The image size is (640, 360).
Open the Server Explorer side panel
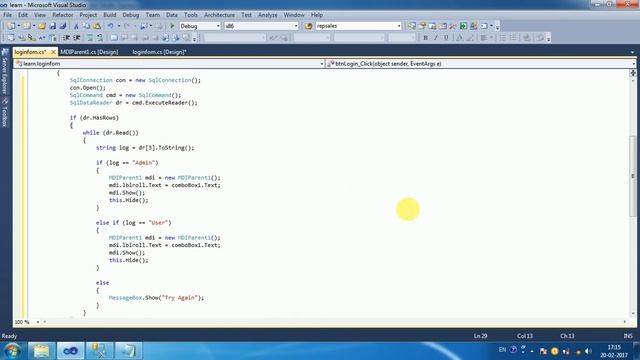point(5,72)
